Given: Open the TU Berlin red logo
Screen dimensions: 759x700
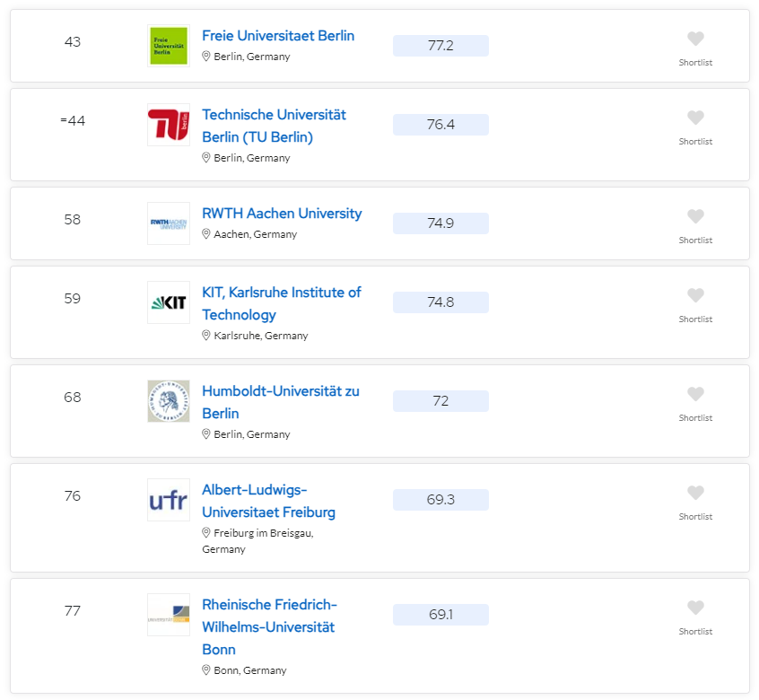Looking at the screenshot, I should 169,125.
